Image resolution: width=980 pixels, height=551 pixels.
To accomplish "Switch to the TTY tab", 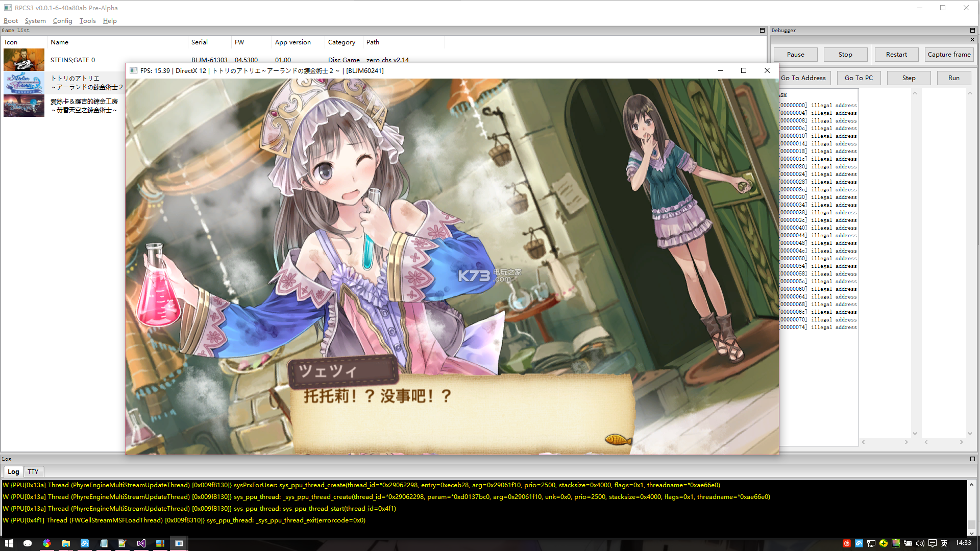I will point(33,472).
